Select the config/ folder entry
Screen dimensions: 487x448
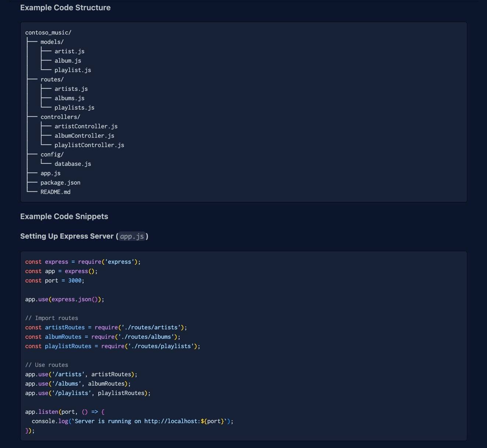click(x=52, y=154)
